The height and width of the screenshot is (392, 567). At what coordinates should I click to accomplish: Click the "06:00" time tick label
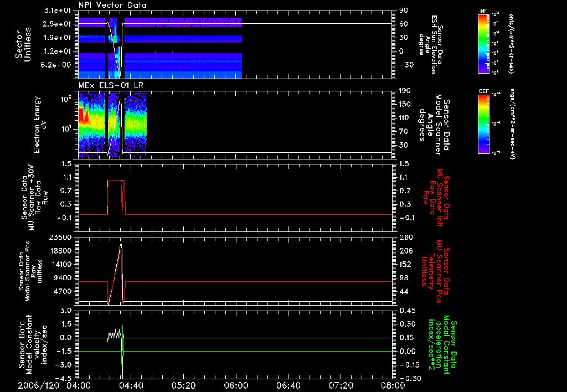[236, 385]
